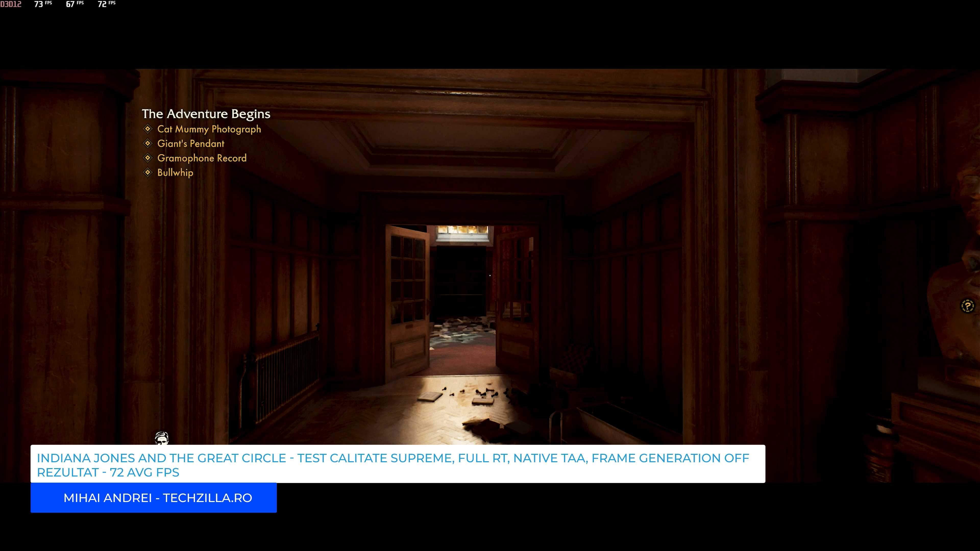
Task: Click the Mihai Andrei Techzilla.ro banner
Action: [x=154, y=498]
